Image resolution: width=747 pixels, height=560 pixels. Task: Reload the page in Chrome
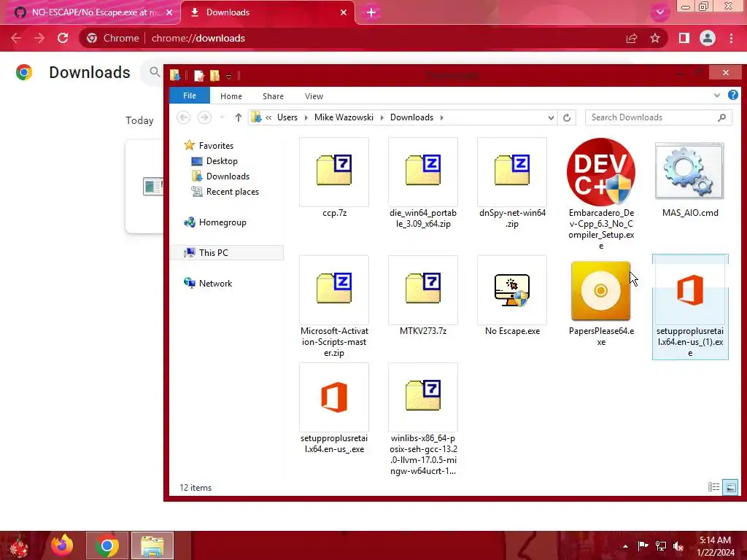[x=63, y=38]
